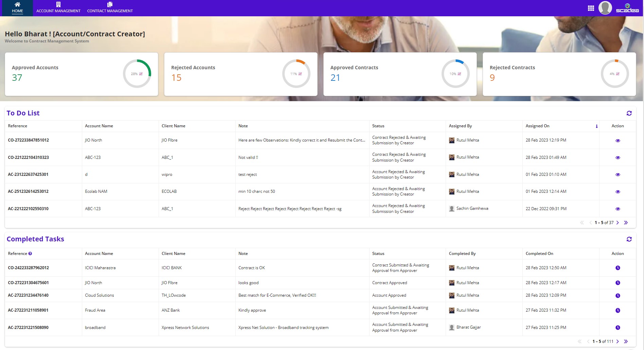Expand the Reference column help tooltip

[30, 253]
